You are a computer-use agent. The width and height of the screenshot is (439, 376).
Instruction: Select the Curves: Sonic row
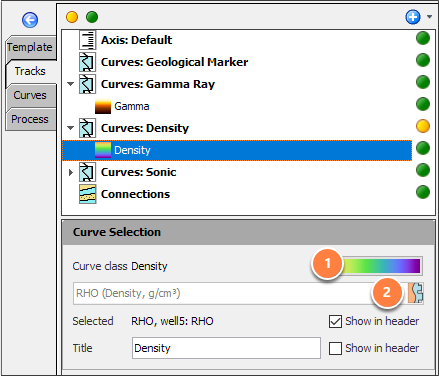(x=237, y=172)
